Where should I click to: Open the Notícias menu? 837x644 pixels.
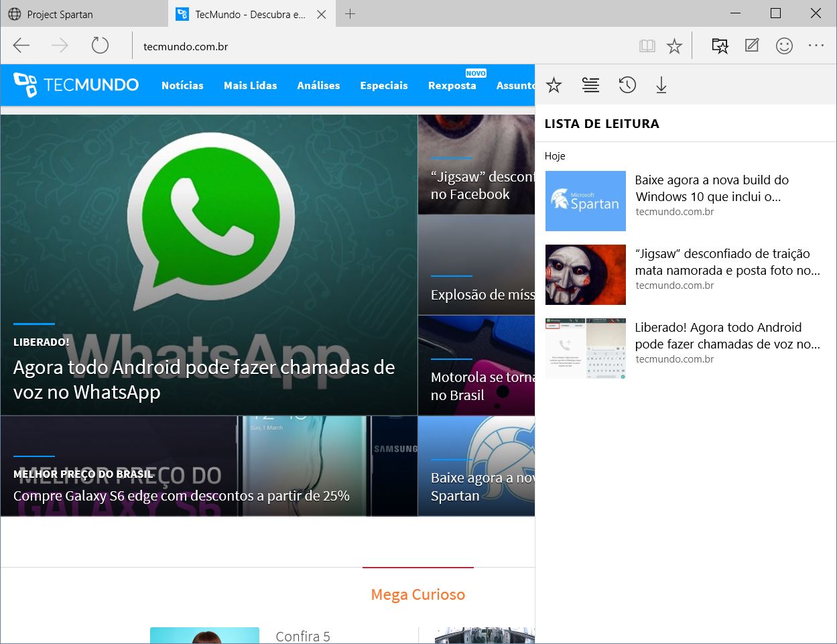[x=182, y=86]
